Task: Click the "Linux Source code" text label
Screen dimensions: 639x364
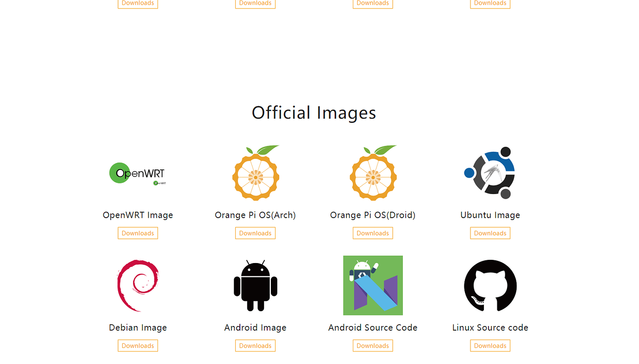Action: coord(490,327)
